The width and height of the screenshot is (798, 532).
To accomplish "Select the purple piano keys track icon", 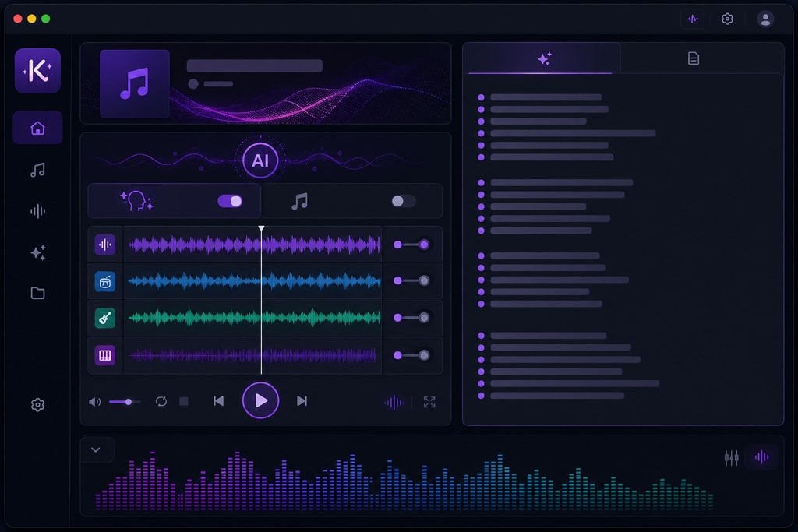I will tap(105, 355).
